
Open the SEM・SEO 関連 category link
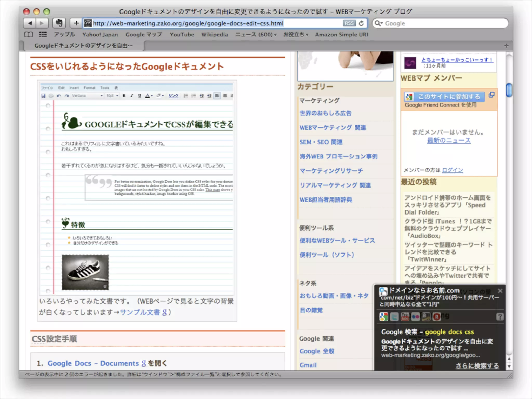coord(321,142)
